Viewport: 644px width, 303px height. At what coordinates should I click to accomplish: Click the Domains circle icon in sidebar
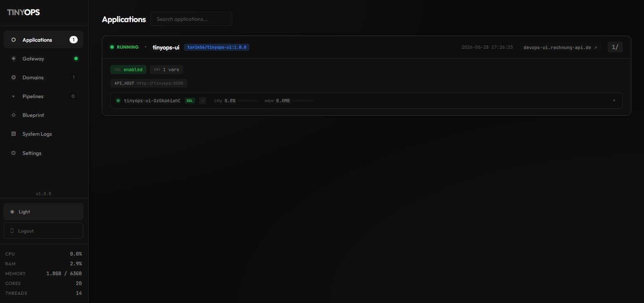[x=13, y=77]
